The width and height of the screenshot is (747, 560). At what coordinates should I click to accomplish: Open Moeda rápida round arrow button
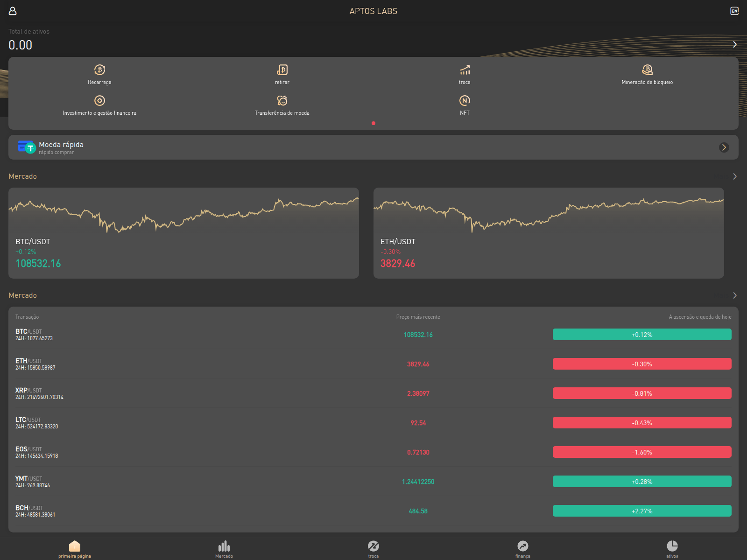tap(724, 147)
